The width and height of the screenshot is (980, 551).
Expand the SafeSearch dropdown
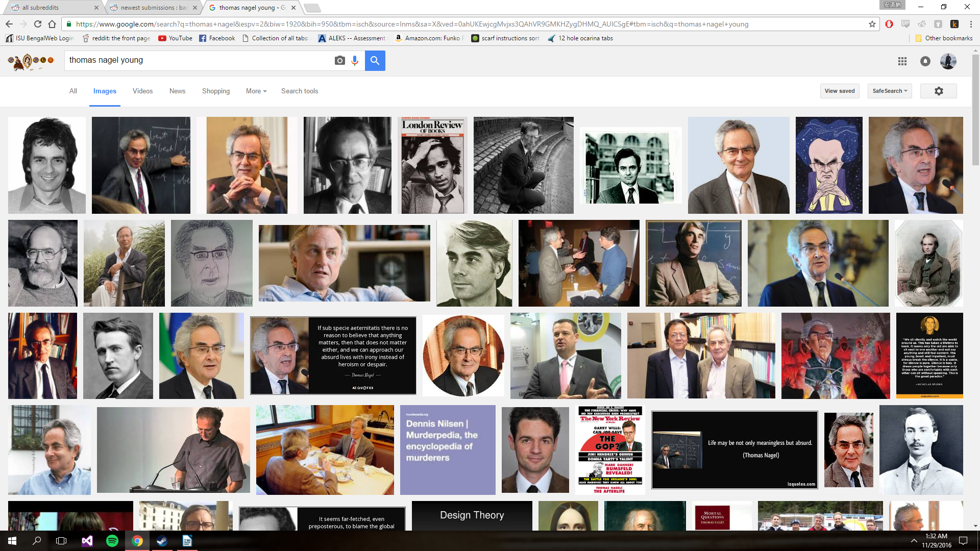(x=890, y=91)
